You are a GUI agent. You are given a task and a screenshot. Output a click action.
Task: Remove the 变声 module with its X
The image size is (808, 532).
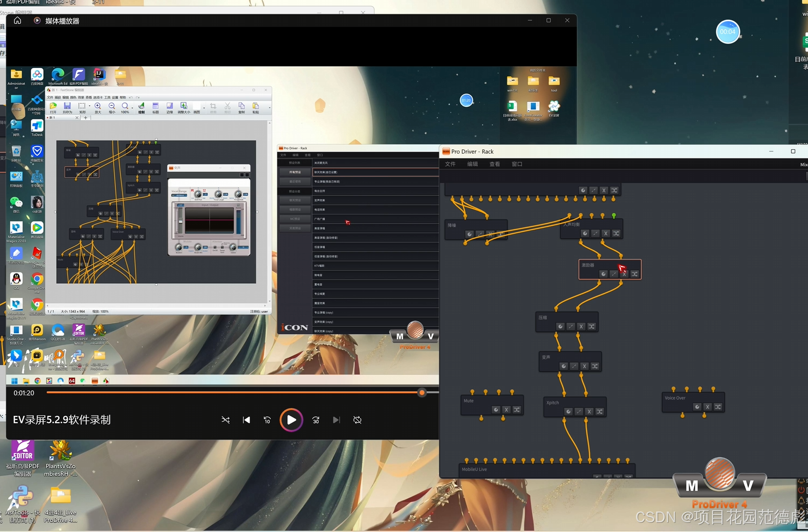point(584,366)
